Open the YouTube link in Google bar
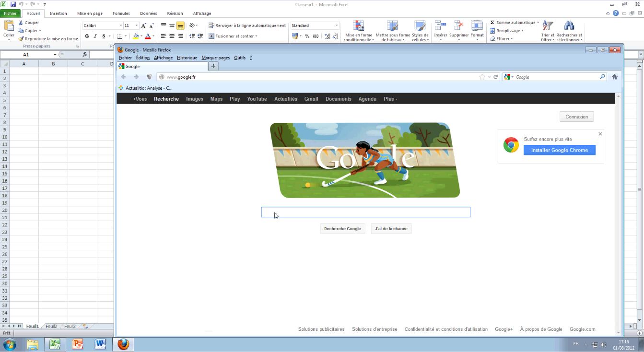644x352 pixels. [257, 99]
